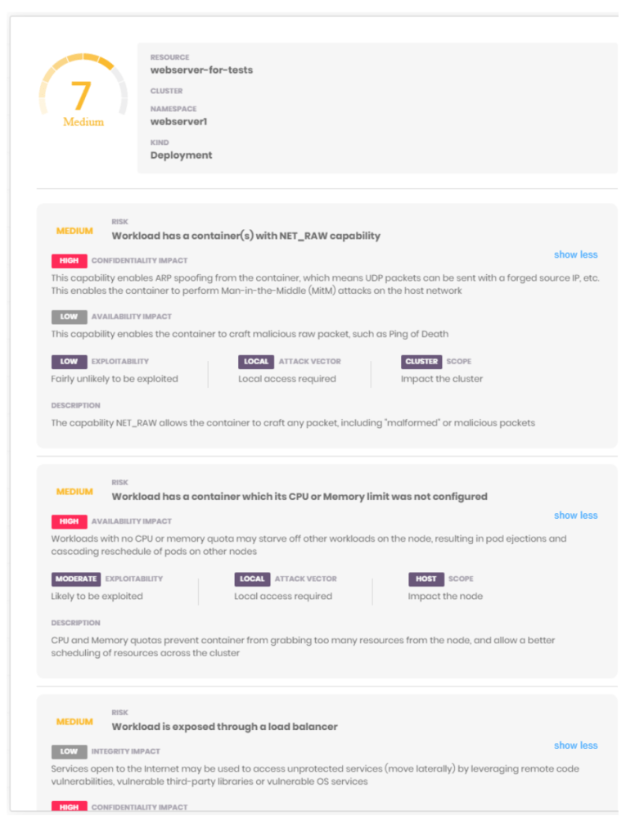Click the MEDIUM severity label on NET_RAW risk
This screenshot has width=644, height=838.
tap(74, 232)
